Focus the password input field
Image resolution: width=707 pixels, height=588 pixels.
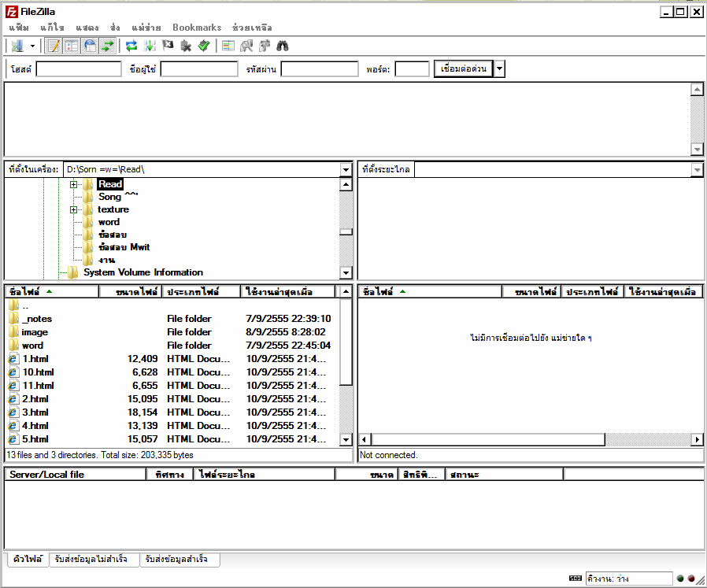click(319, 69)
